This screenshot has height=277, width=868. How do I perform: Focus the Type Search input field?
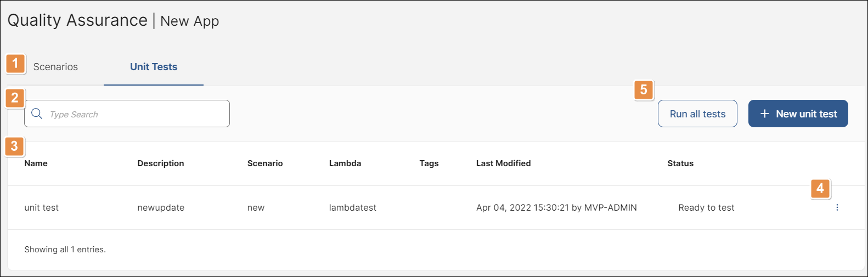click(127, 114)
